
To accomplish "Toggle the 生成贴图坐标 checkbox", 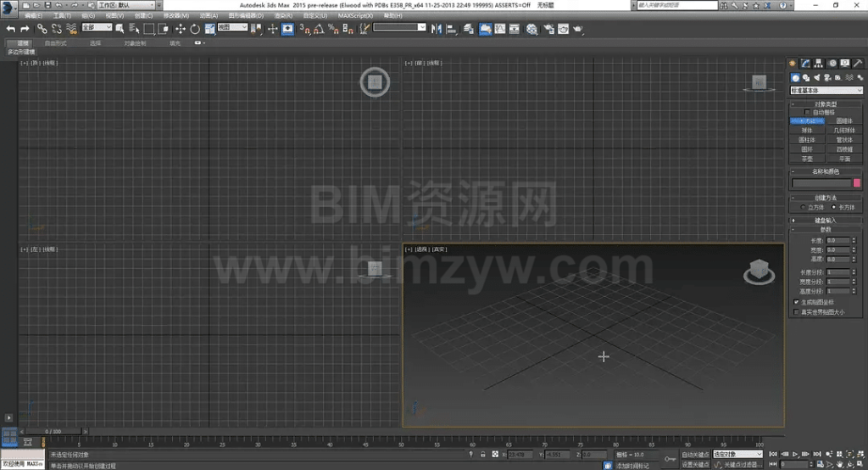I will click(797, 302).
